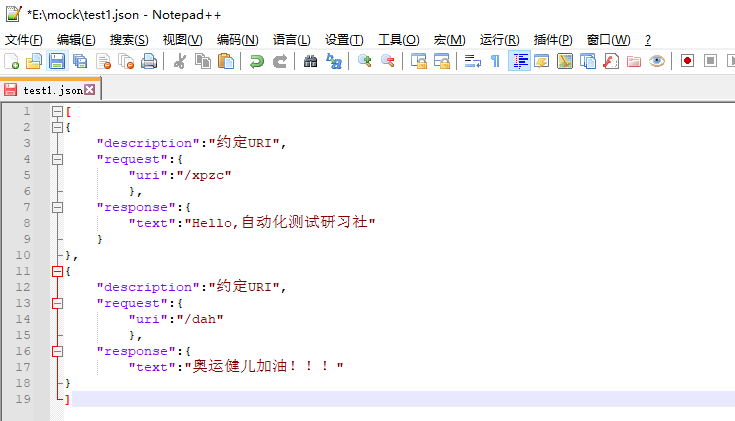
Task: Close the test1.json tab
Action: (90, 89)
